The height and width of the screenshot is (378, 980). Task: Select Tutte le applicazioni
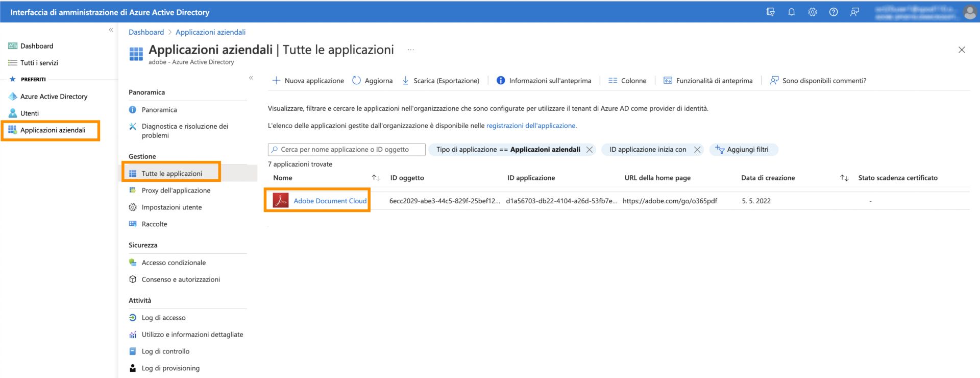[171, 174]
